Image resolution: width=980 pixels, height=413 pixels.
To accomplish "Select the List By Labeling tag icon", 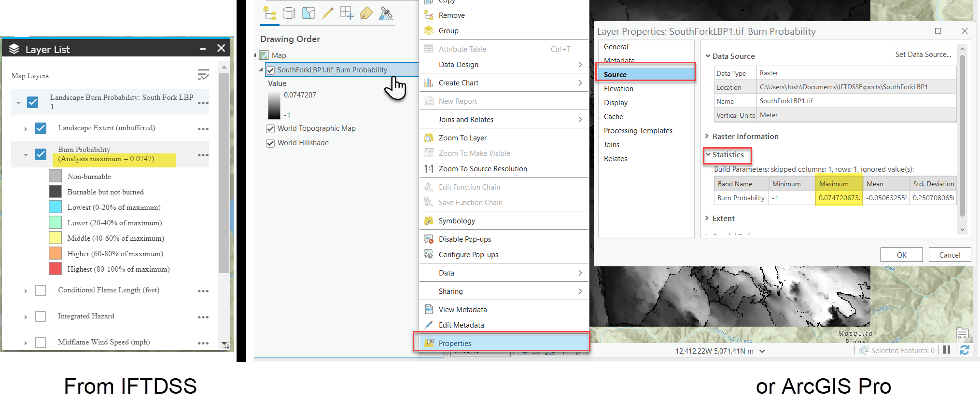I will (x=366, y=13).
